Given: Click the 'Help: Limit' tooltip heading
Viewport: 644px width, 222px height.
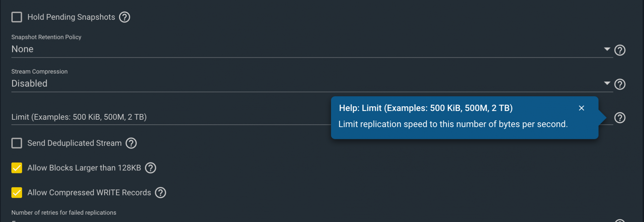Looking at the screenshot, I should click(426, 108).
